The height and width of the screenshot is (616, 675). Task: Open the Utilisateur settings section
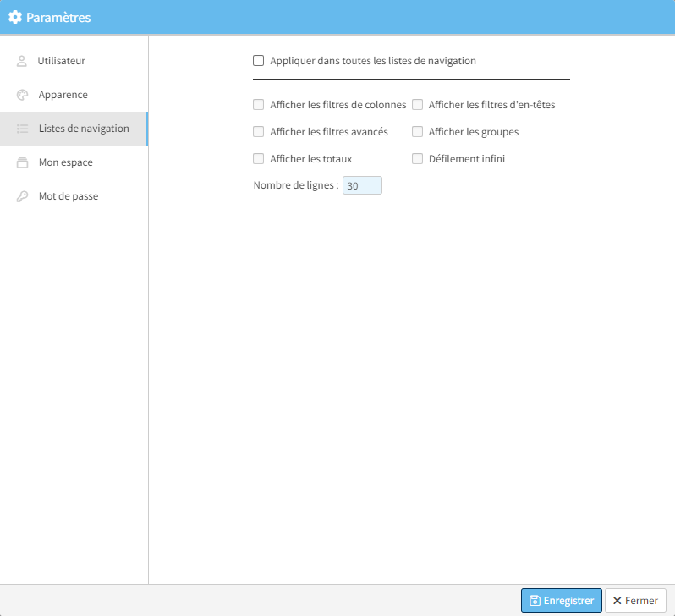61,61
